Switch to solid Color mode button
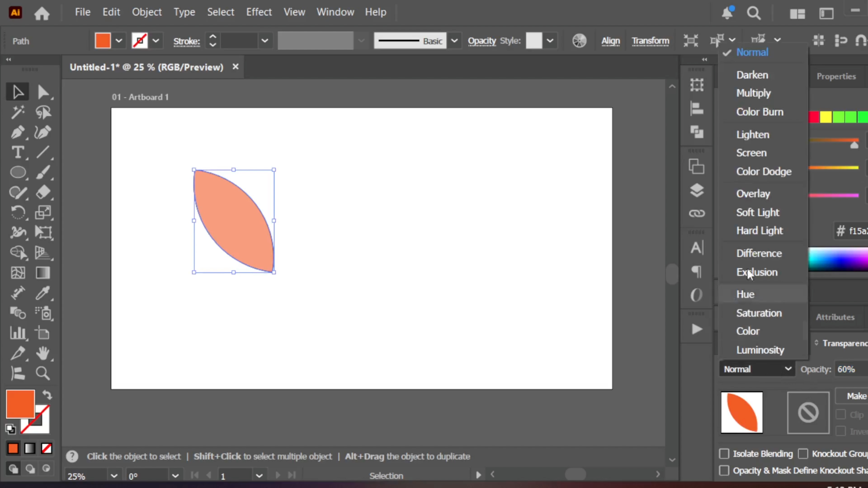 pos(13,449)
